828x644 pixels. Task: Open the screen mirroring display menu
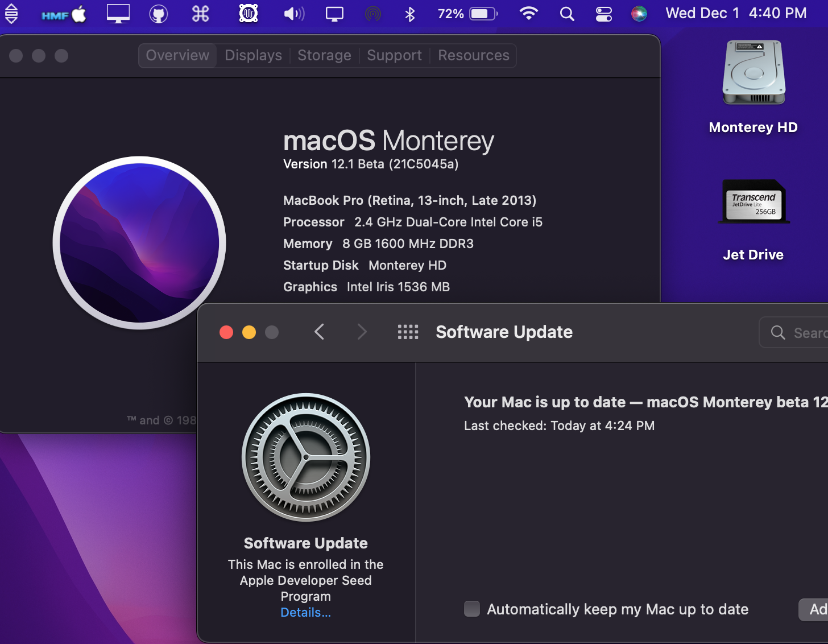[x=334, y=14]
